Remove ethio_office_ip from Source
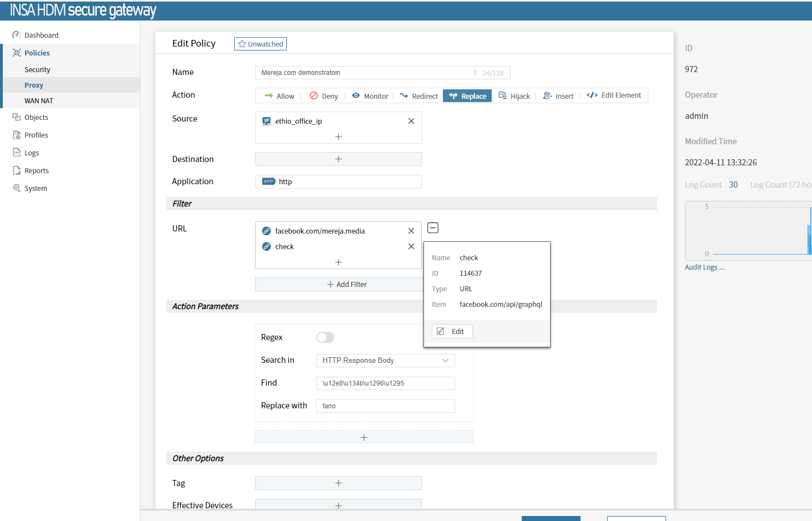The height and width of the screenshot is (521, 812). click(x=411, y=121)
